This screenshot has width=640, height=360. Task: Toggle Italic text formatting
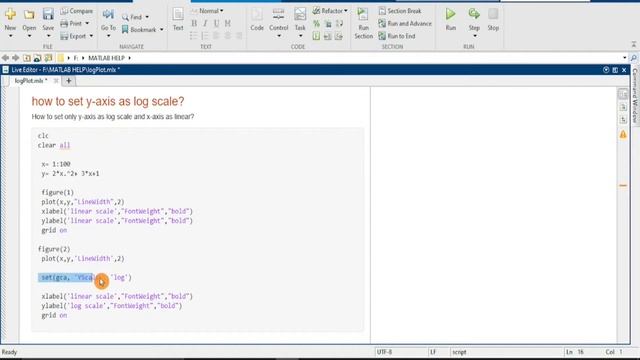click(205, 23)
